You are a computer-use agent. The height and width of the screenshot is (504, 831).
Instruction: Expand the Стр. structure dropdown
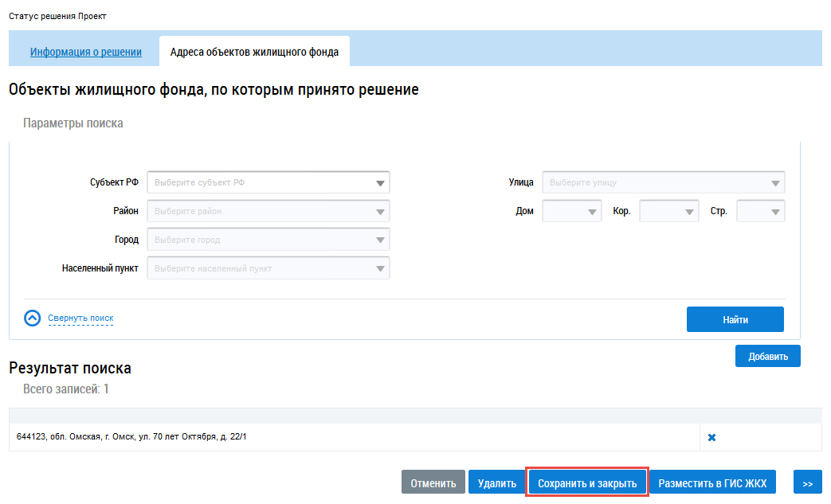[760, 211]
